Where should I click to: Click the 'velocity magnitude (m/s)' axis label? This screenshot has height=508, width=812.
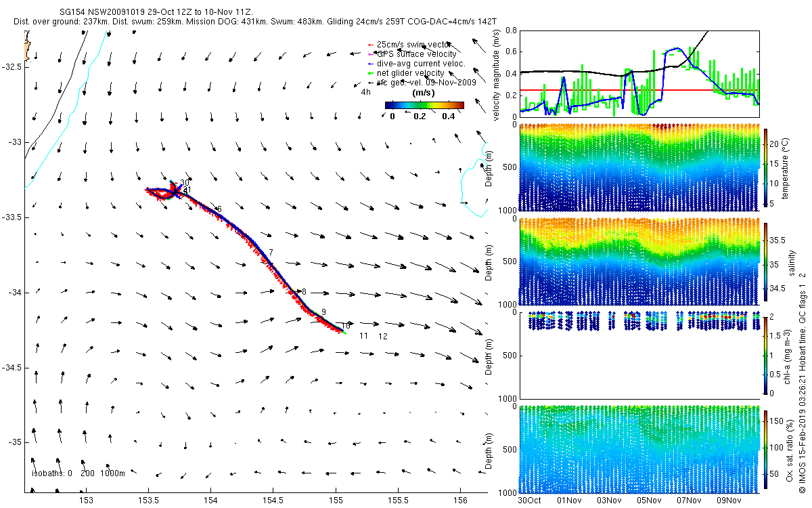tap(497, 77)
